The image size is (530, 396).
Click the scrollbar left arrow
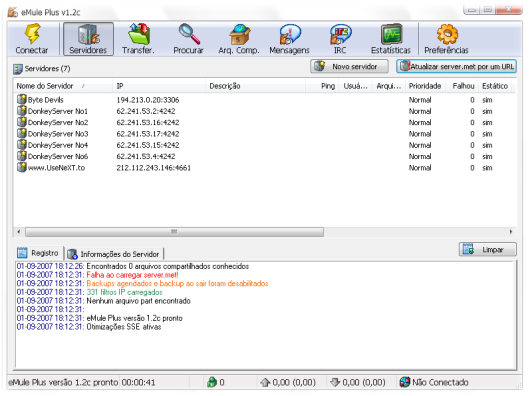click(19, 232)
